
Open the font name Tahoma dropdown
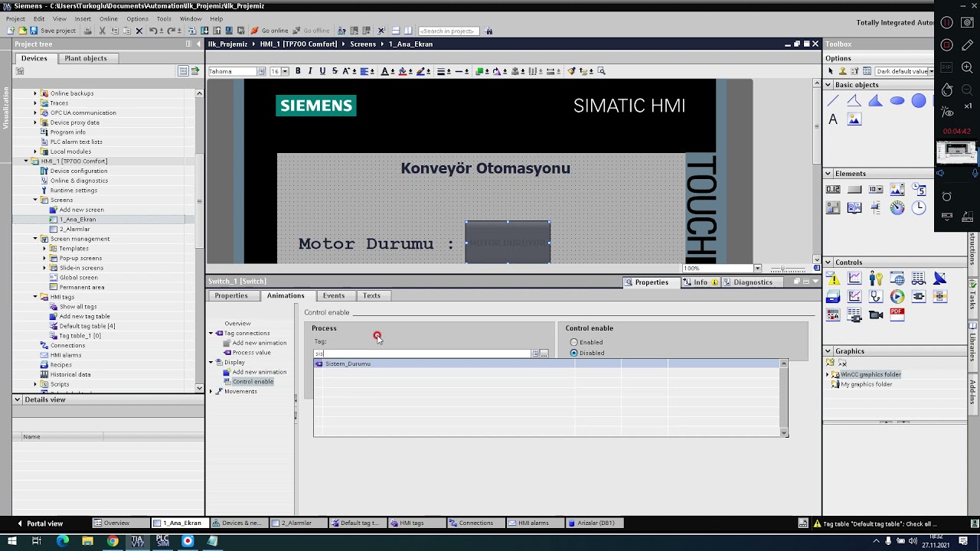pyautogui.click(x=261, y=71)
